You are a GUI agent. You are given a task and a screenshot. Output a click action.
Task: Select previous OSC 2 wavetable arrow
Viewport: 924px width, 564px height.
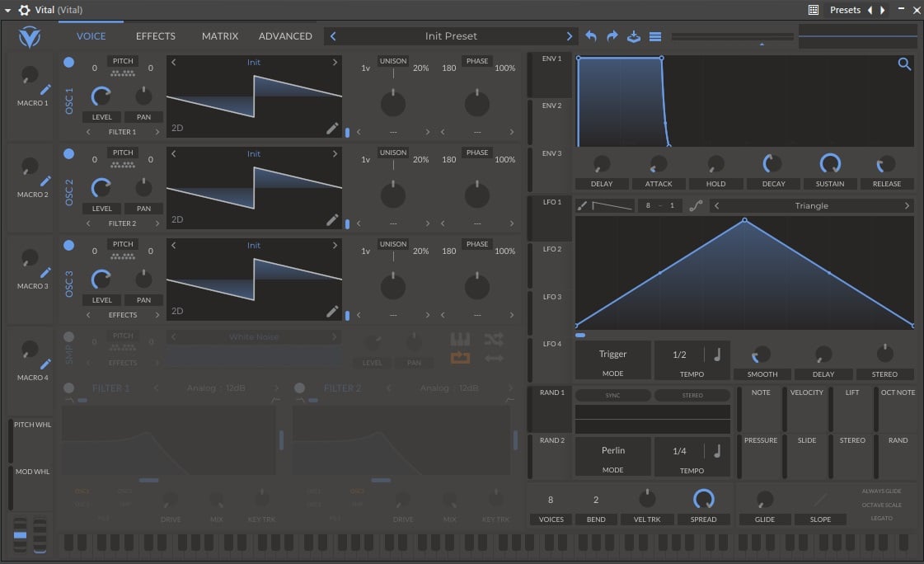tap(173, 153)
